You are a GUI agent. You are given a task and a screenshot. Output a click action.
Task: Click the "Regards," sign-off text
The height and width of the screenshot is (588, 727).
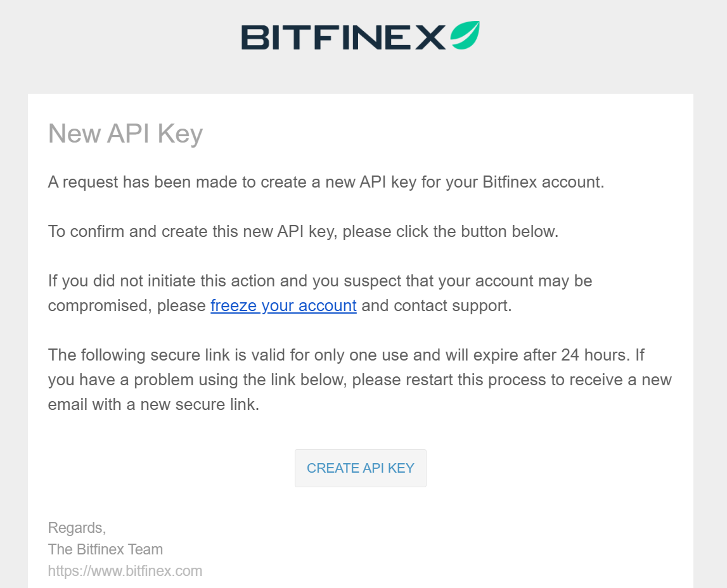click(x=77, y=528)
